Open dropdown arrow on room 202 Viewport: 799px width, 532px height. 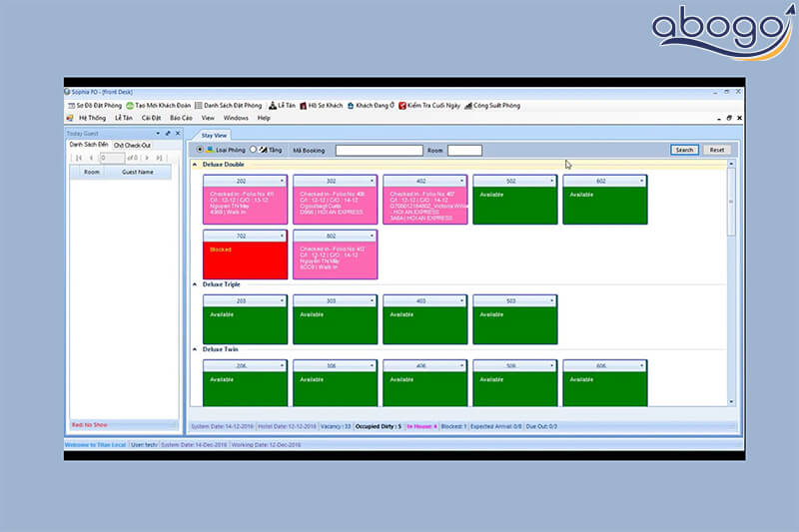[283, 181]
